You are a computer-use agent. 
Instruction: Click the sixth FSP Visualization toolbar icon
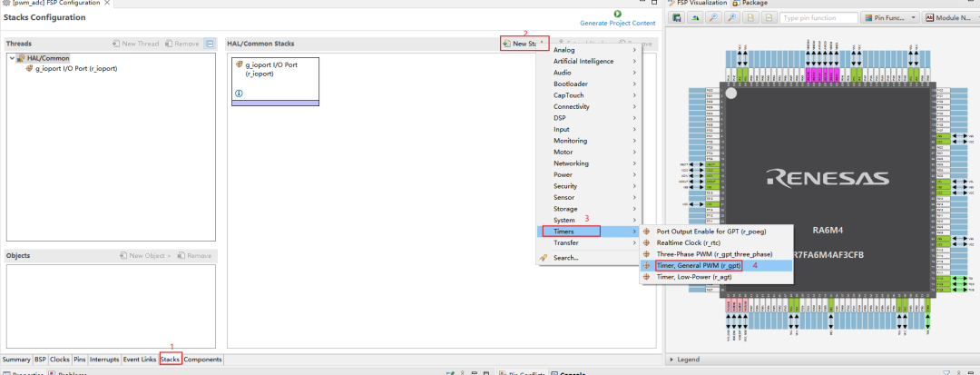[768, 18]
